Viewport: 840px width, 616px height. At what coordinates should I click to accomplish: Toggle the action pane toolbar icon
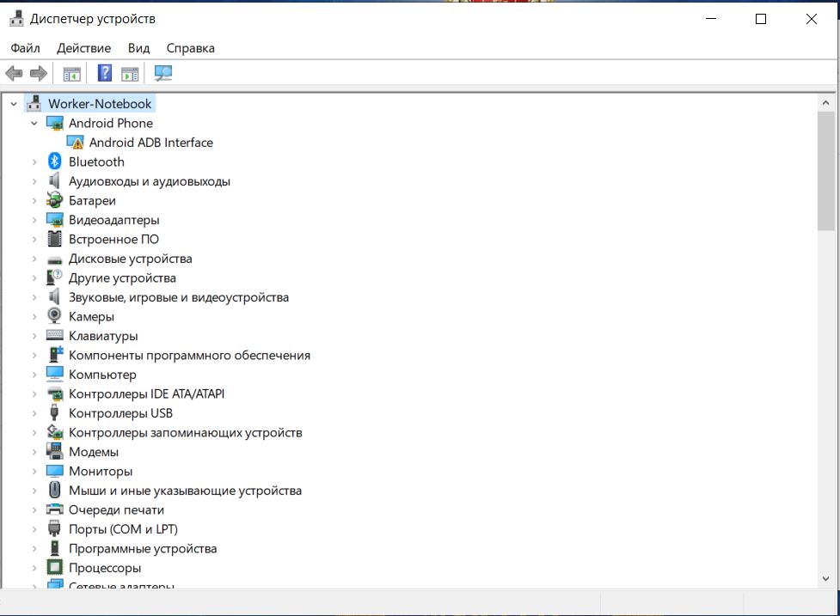[x=130, y=73]
